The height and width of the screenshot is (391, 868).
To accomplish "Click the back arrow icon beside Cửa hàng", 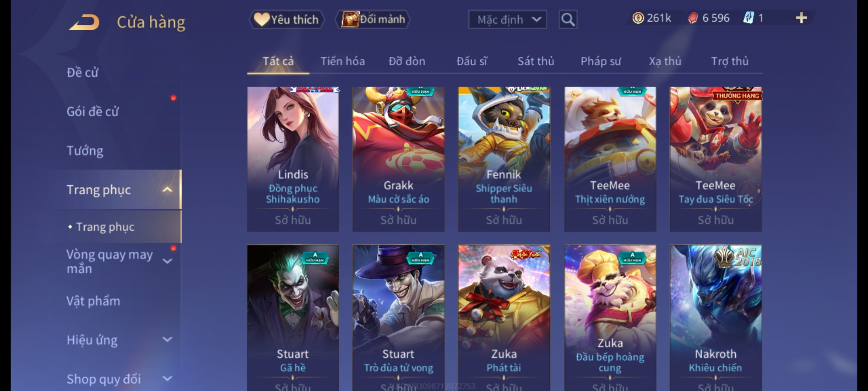I will pyautogui.click(x=85, y=22).
